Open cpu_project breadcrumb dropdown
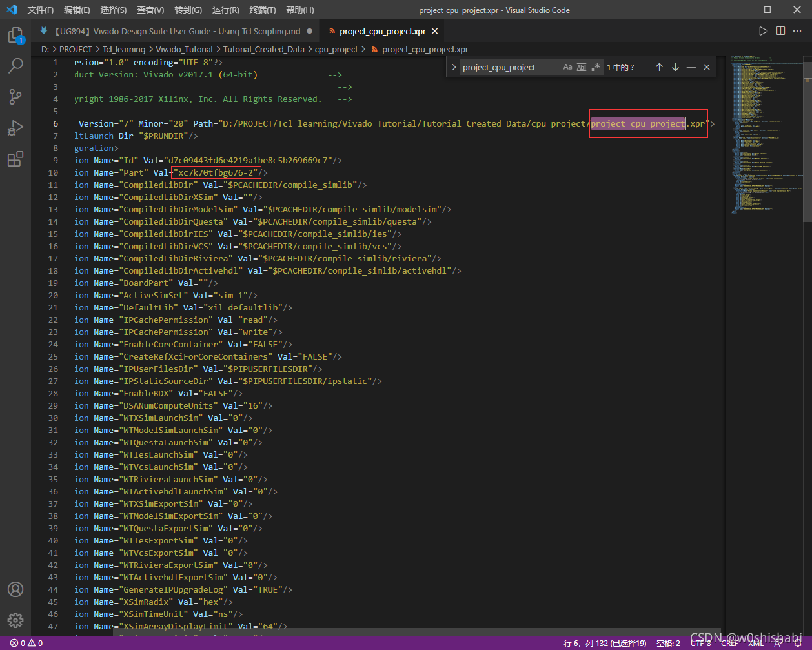Image resolution: width=812 pixels, height=650 pixels. pos(336,49)
